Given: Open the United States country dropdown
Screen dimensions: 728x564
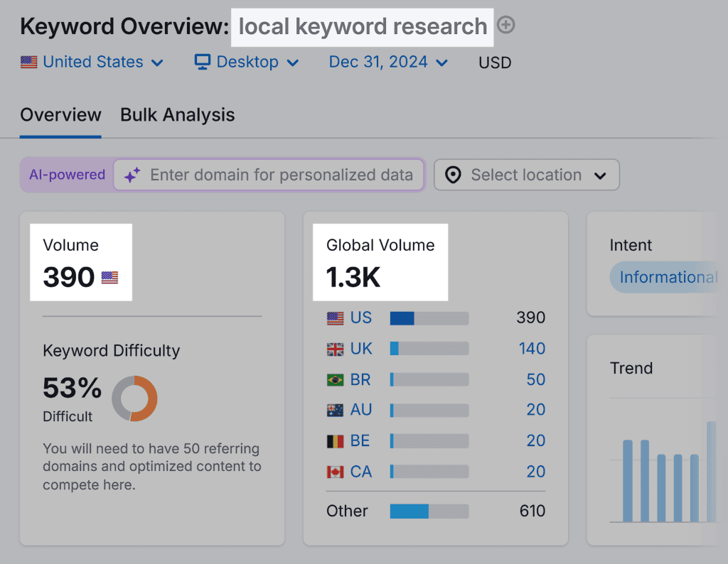Looking at the screenshot, I should coord(92,63).
